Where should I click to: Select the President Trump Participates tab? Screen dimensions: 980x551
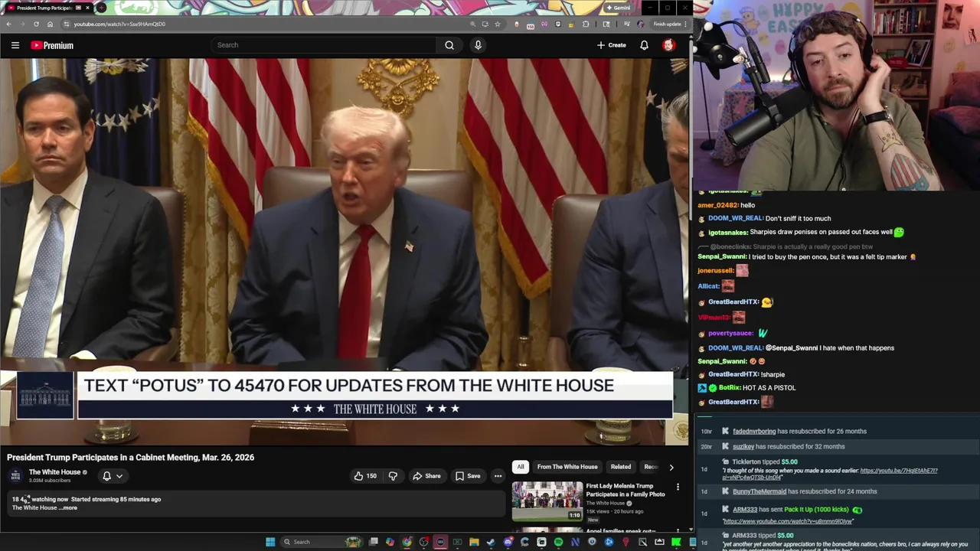coord(44,8)
